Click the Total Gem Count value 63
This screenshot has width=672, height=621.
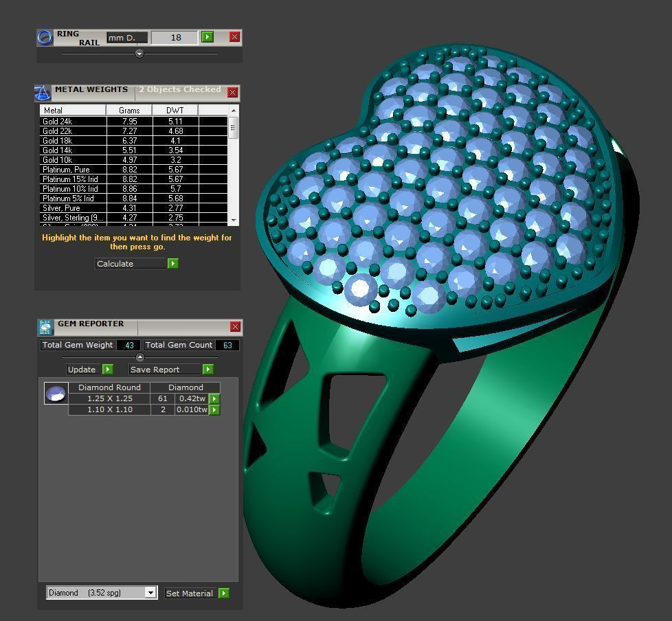(227, 345)
